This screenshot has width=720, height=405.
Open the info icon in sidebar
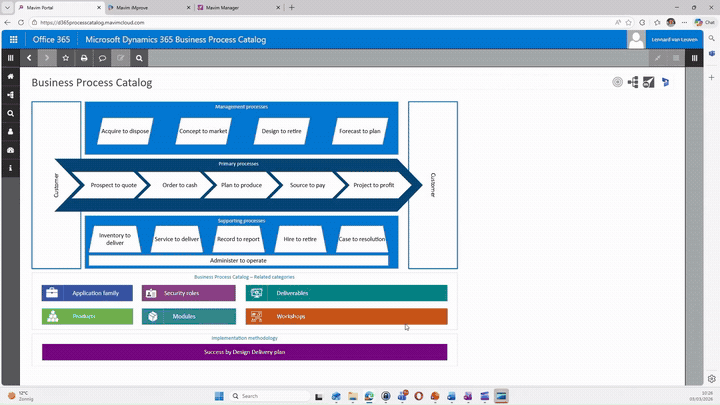11,169
